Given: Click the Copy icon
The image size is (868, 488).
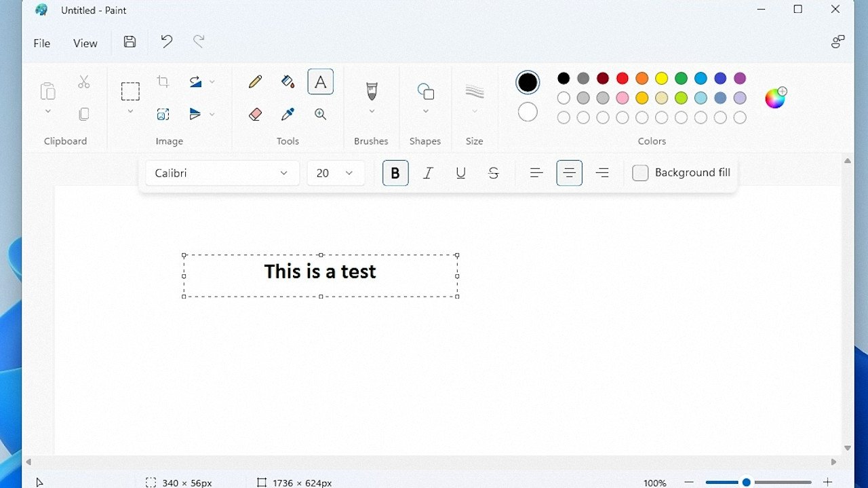Looking at the screenshot, I should 83,114.
